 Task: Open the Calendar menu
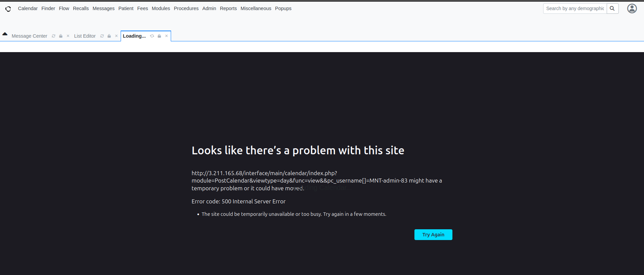(x=28, y=8)
